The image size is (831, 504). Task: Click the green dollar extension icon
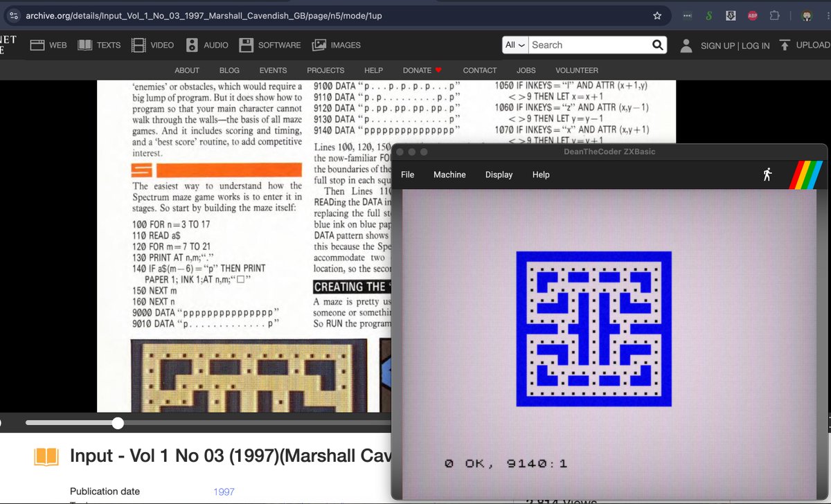[708, 15]
